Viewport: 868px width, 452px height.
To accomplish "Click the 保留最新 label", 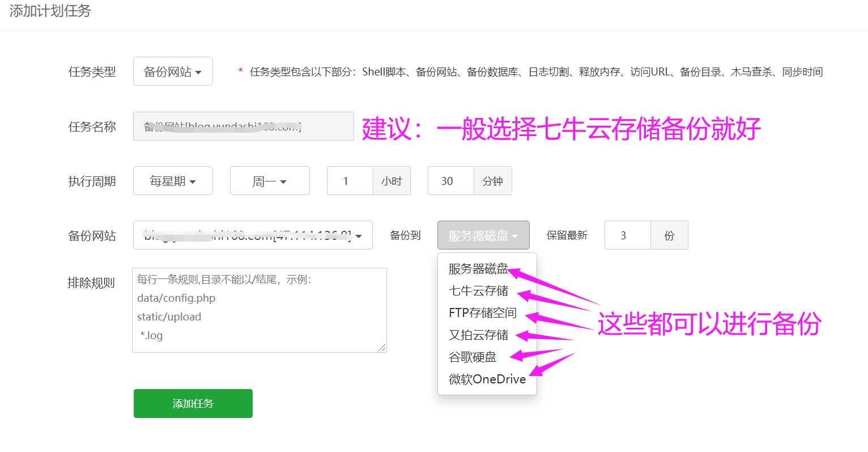I will point(567,235).
